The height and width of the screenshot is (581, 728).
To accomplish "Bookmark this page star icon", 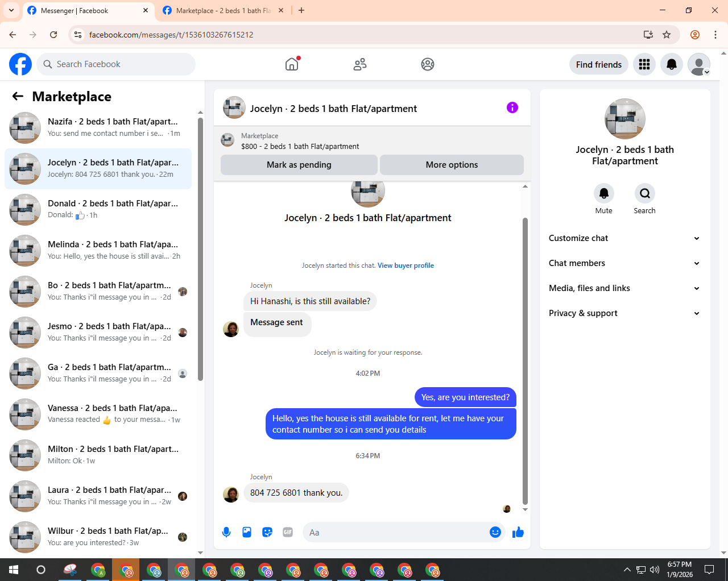I will click(667, 35).
